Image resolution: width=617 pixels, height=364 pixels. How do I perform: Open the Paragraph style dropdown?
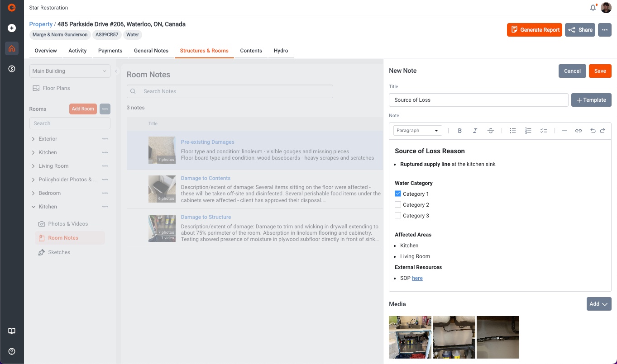[417, 131]
